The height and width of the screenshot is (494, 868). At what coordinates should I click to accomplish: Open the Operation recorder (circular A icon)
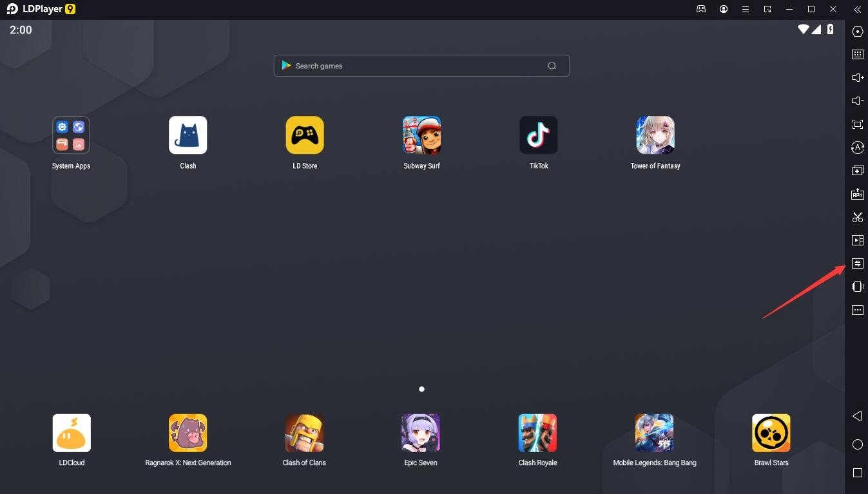pos(858,147)
